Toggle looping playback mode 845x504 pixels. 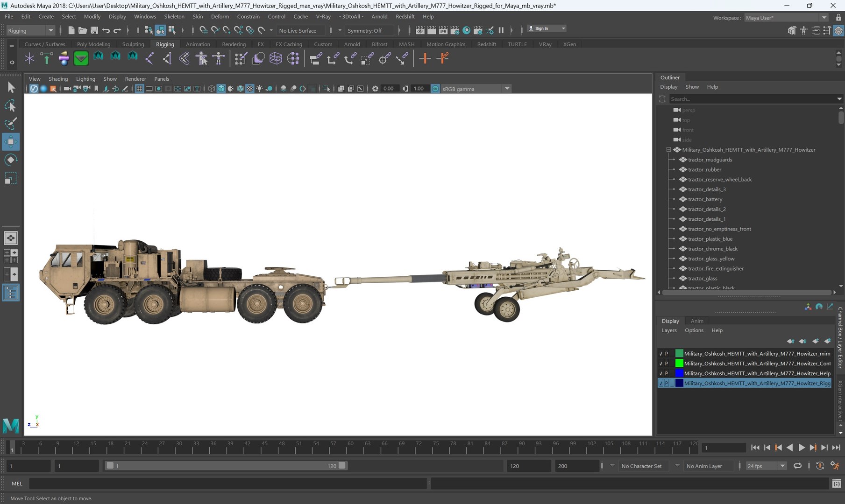[797, 466]
